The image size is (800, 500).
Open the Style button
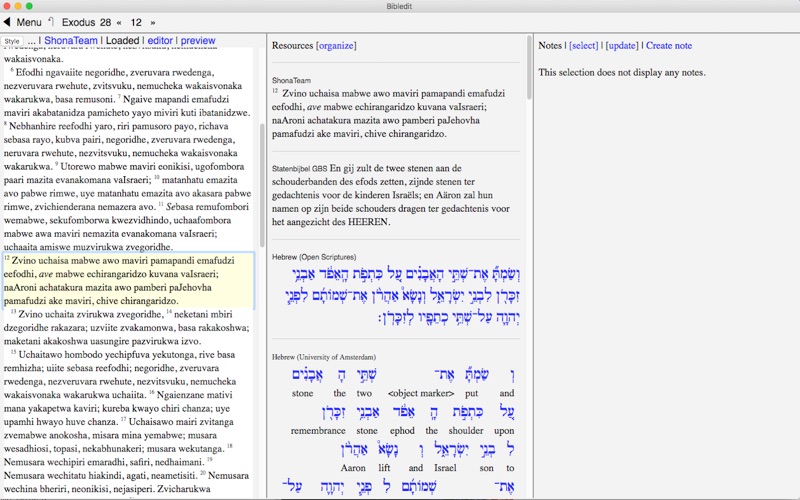click(12, 41)
